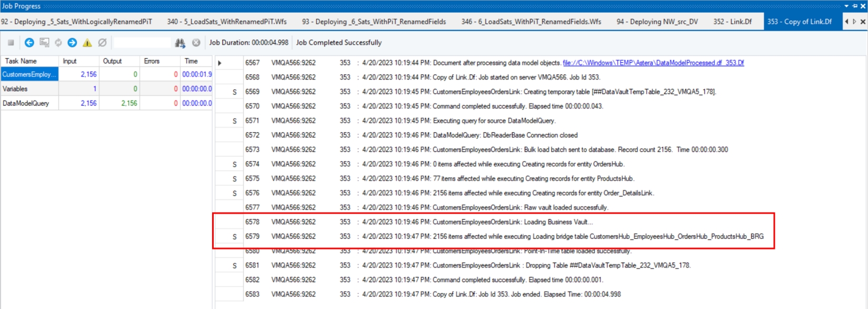Click the binoculars find icon
Image resolution: width=868 pixels, height=309 pixels.
pyautogui.click(x=180, y=43)
